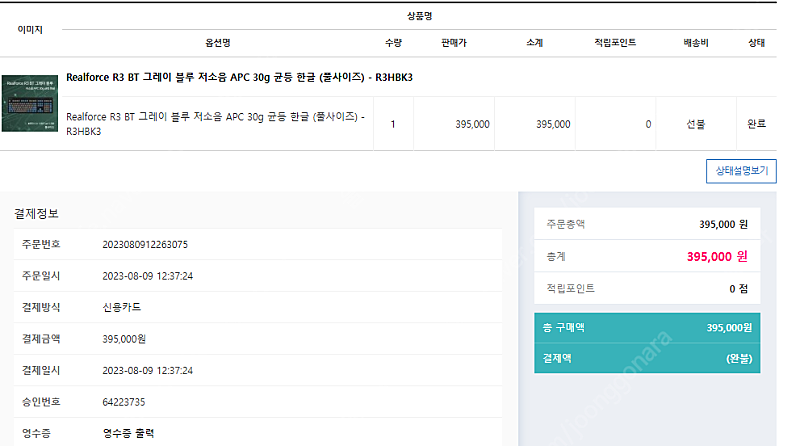
Task: Click the 수량 column header
Action: coord(393,43)
